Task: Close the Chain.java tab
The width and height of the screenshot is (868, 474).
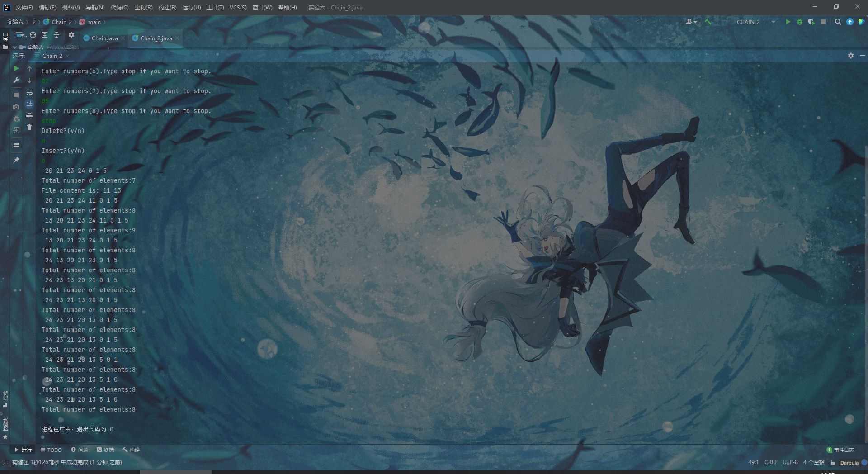Action: coord(123,38)
